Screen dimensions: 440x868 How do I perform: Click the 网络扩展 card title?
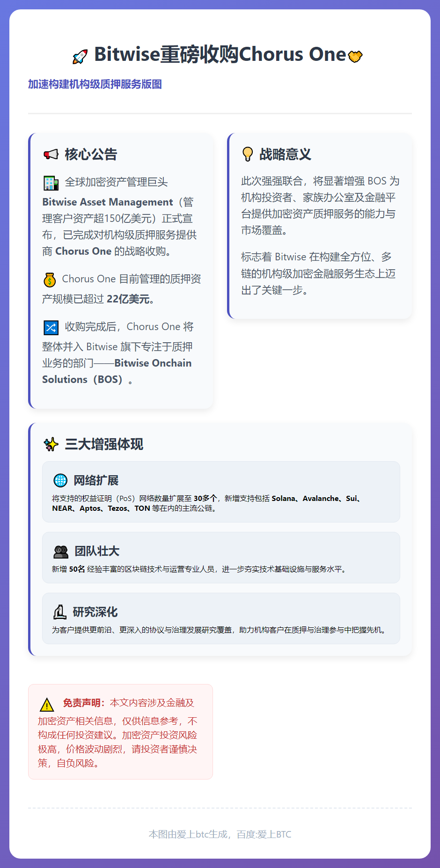point(96,480)
